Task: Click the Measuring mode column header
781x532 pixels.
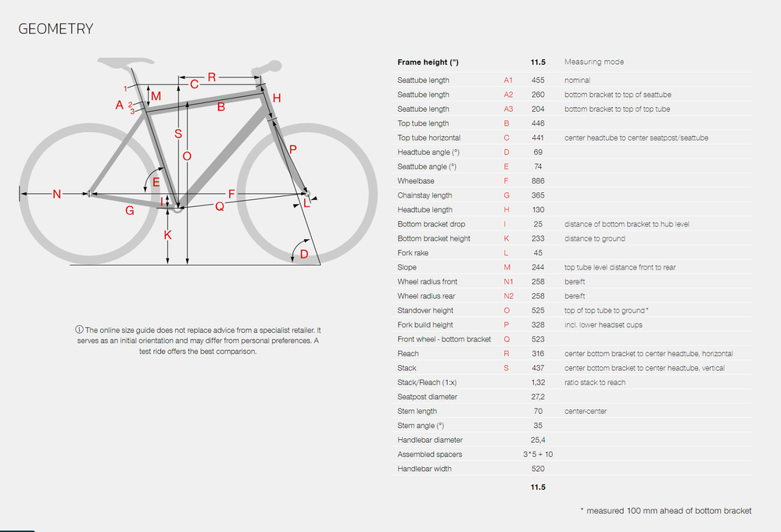Action: pos(594,62)
